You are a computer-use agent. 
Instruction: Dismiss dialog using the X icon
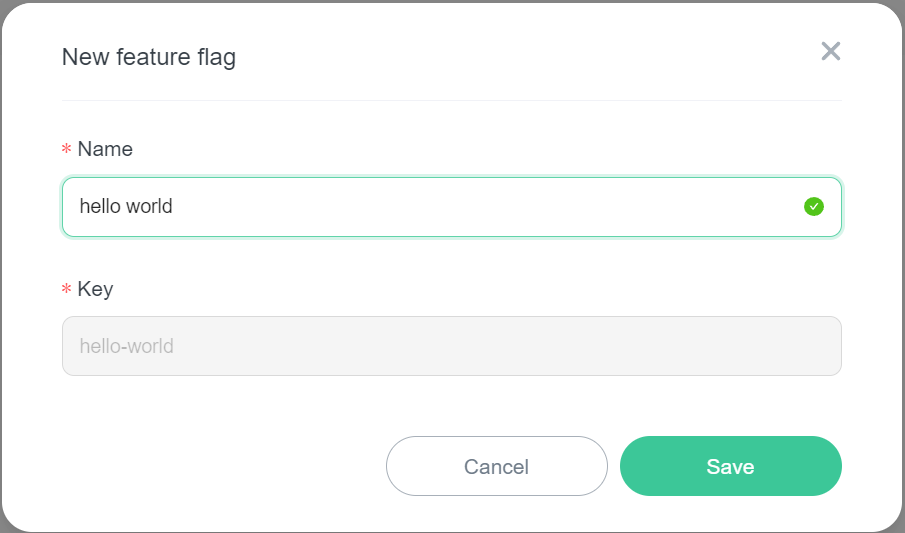click(x=830, y=52)
